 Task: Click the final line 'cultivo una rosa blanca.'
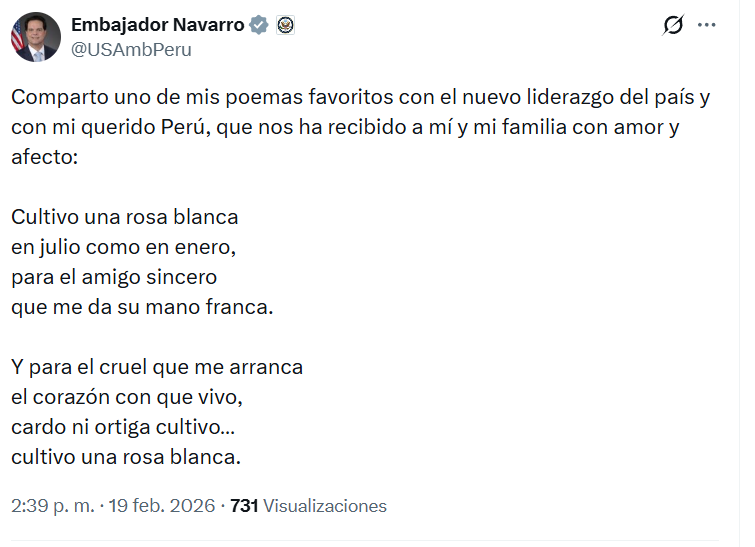click(127, 457)
